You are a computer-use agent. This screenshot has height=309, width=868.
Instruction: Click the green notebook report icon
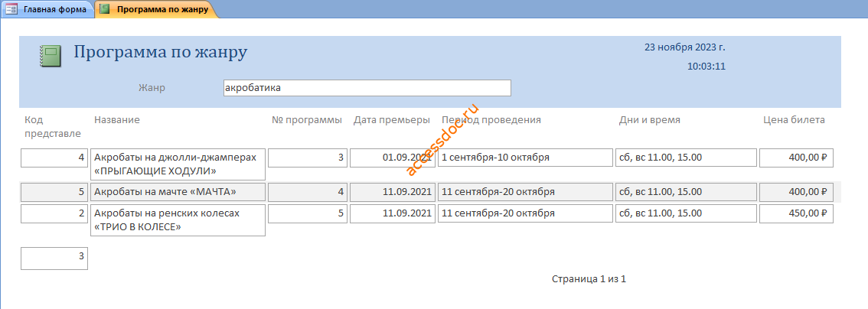pyautogui.click(x=50, y=57)
